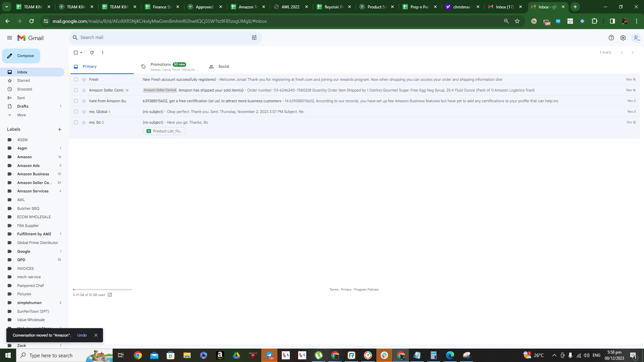The image size is (644, 362).
Task: Switch to the AWL 2022 browser tab
Action: click(290, 7)
